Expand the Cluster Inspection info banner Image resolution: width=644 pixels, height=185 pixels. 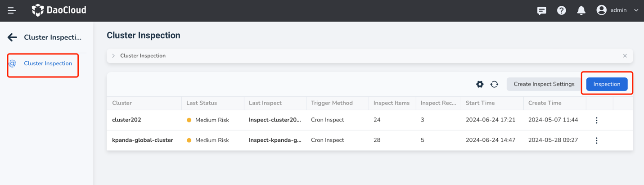[113, 56]
